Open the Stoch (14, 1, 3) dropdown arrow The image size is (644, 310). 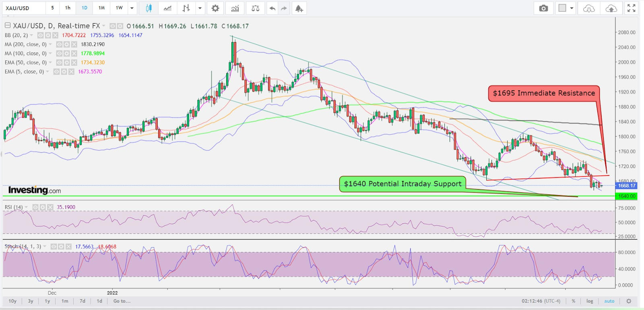(45, 246)
